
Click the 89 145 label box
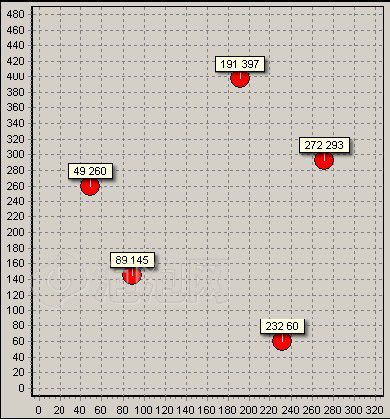point(132,260)
